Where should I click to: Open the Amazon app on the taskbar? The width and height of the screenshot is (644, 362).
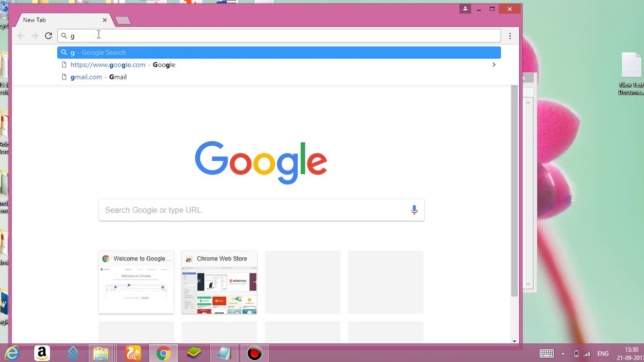tap(42, 353)
